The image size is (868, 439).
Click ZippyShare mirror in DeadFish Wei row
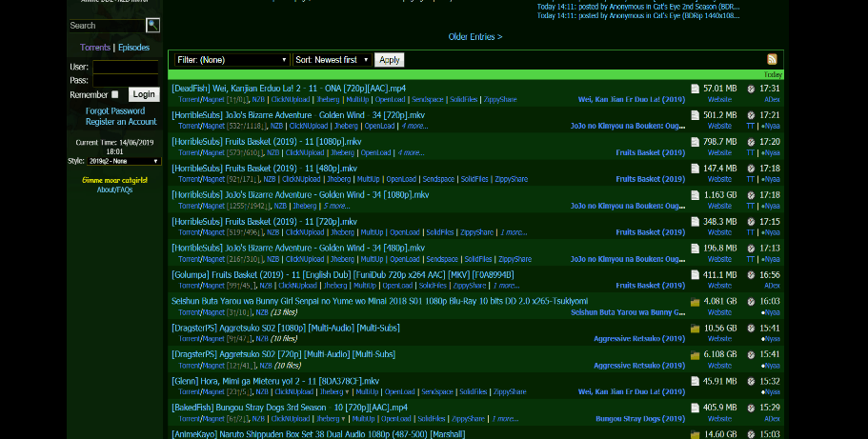click(500, 100)
